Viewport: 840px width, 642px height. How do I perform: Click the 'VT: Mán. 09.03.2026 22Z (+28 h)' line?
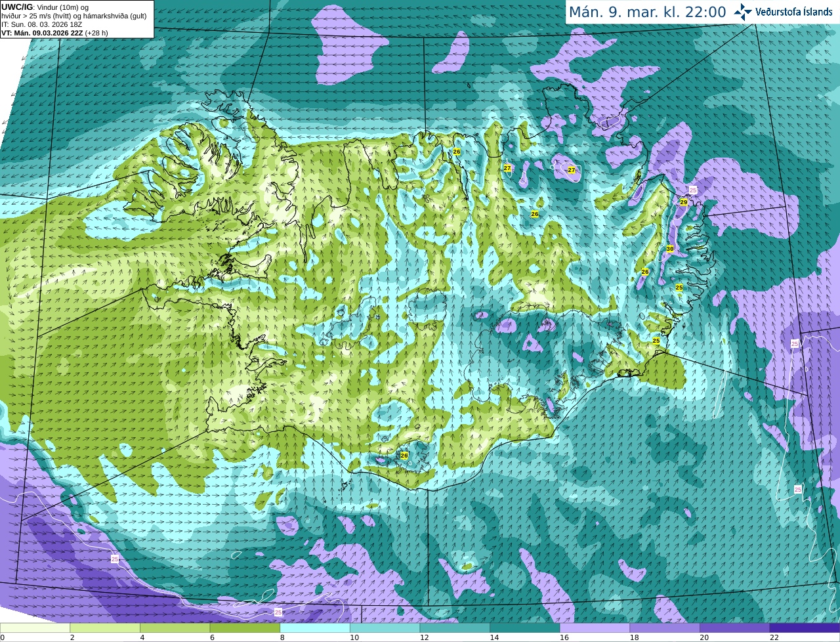[x=54, y=33]
